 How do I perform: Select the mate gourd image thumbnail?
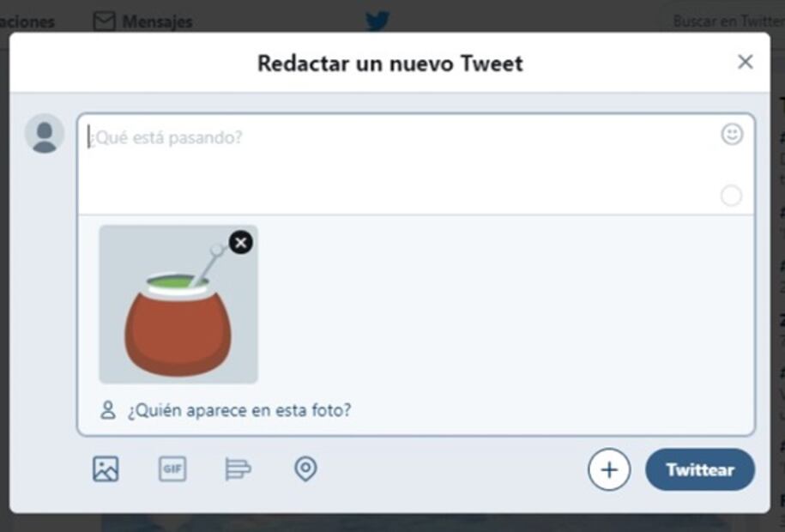pos(178,305)
